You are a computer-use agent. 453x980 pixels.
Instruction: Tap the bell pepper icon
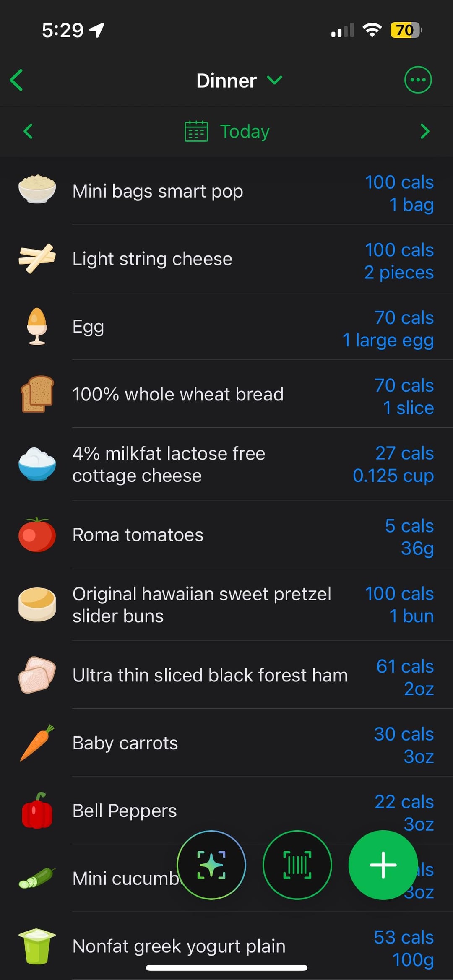[37, 811]
